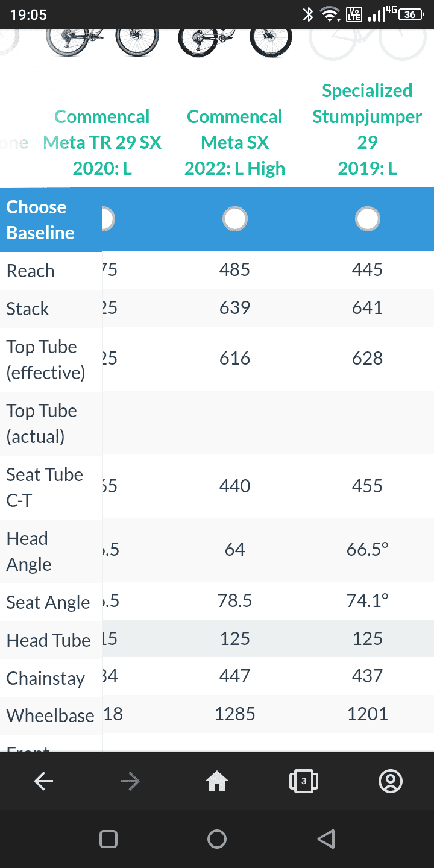Viewport: 434px width, 868px height.
Task: Tap the Bluetooth icon in status bar
Action: click(x=308, y=14)
